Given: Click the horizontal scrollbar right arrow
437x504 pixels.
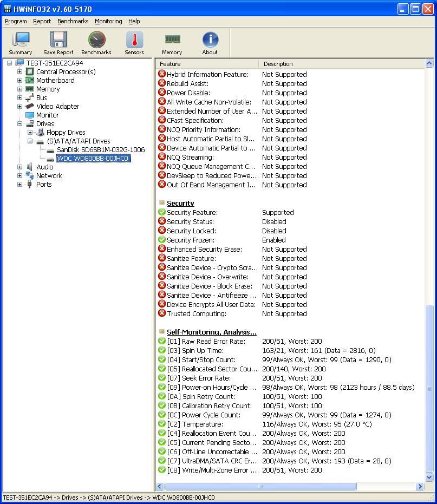Looking at the screenshot, I should 420,486.
